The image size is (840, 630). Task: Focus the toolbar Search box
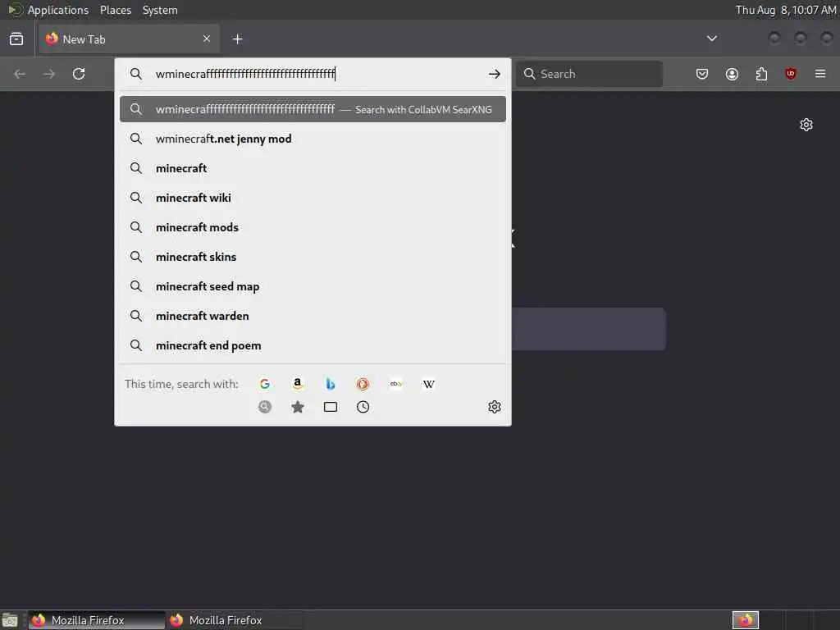[589, 74]
